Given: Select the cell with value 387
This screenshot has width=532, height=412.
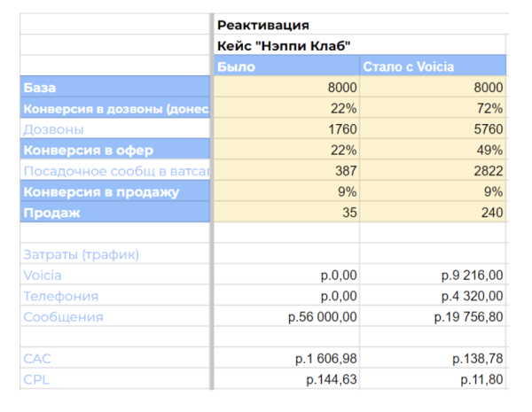Looking at the screenshot, I should [286, 171].
